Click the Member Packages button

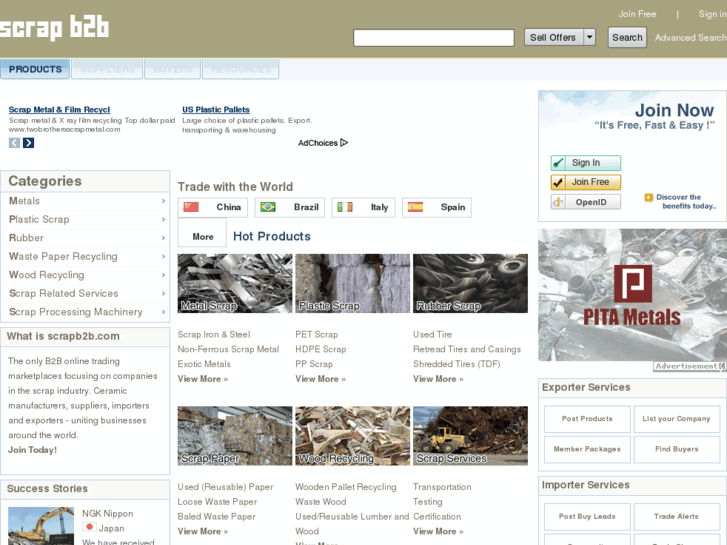(x=587, y=449)
